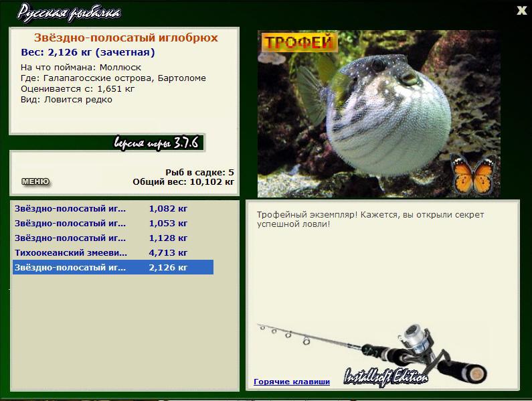Click the Русская рыбалка logo

tap(69, 13)
